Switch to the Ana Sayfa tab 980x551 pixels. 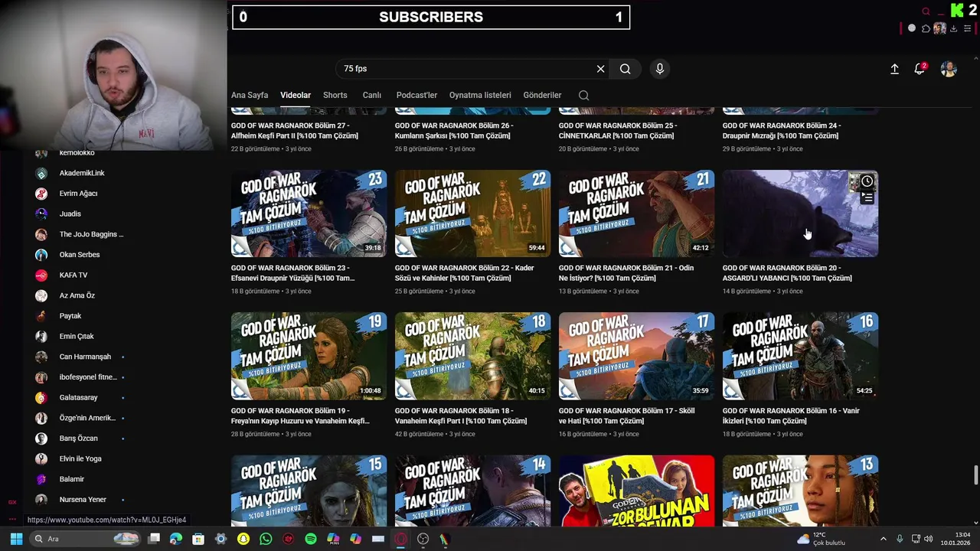pos(250,96)
